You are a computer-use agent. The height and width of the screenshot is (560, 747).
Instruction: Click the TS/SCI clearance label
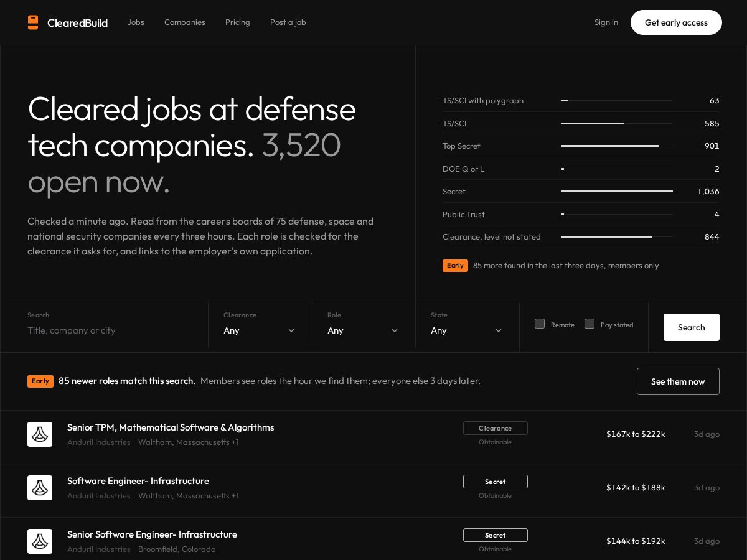[454, 123]
